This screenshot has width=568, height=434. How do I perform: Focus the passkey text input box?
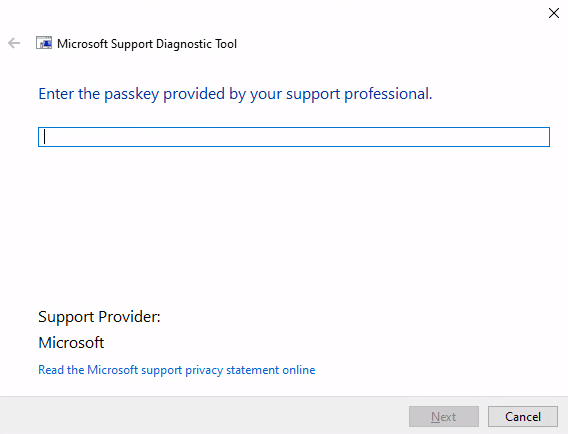pos(294,137)
